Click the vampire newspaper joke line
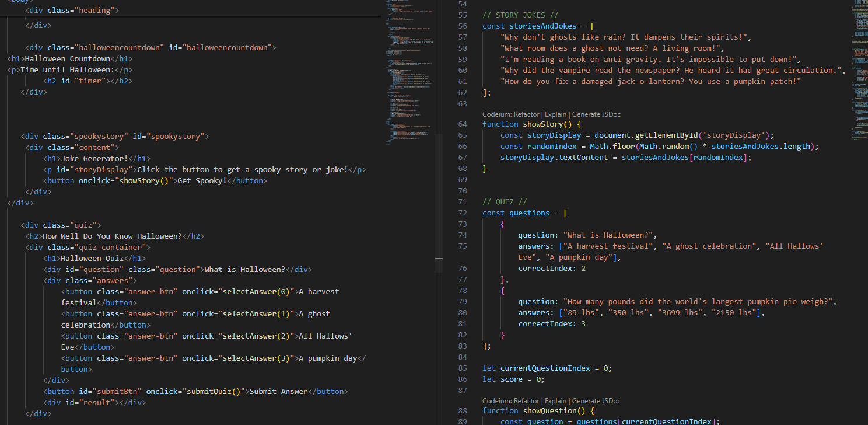The height and width of the screenshot is (425, 868). [x=673, y=71]
